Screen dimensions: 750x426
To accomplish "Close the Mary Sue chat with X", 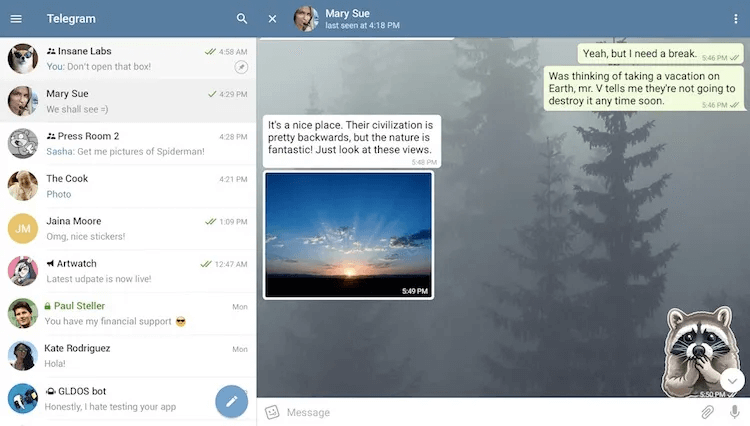I will click(x=272, y=19).
